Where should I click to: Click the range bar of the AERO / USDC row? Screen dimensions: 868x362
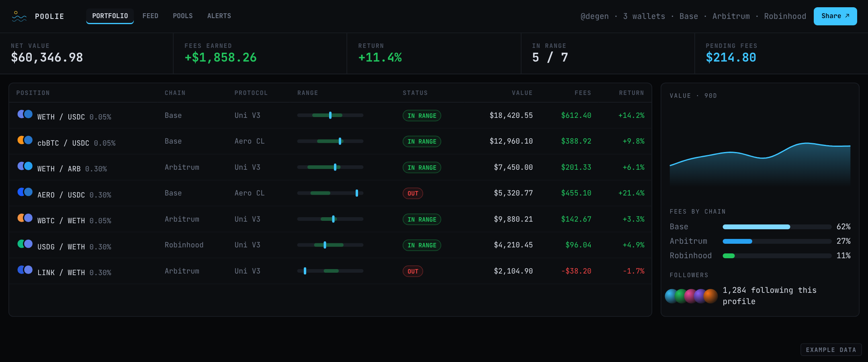(x=330, y=193)
